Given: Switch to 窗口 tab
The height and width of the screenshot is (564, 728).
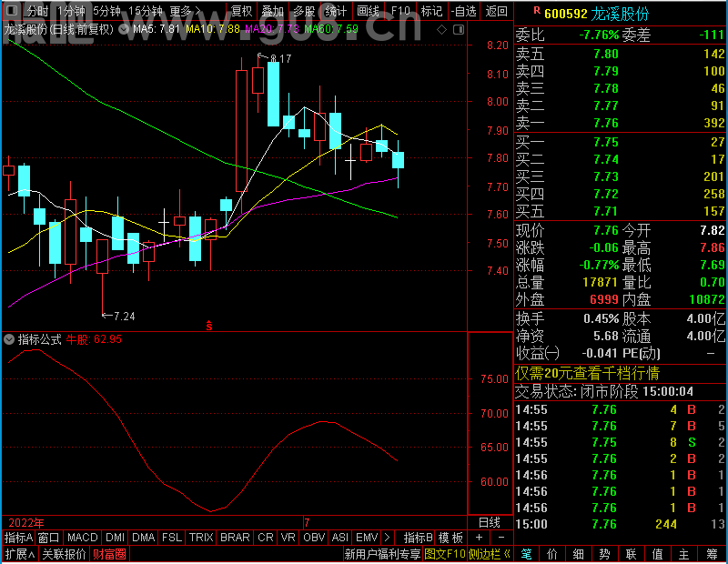Looking at the screenshot, I should coord(49,538).
